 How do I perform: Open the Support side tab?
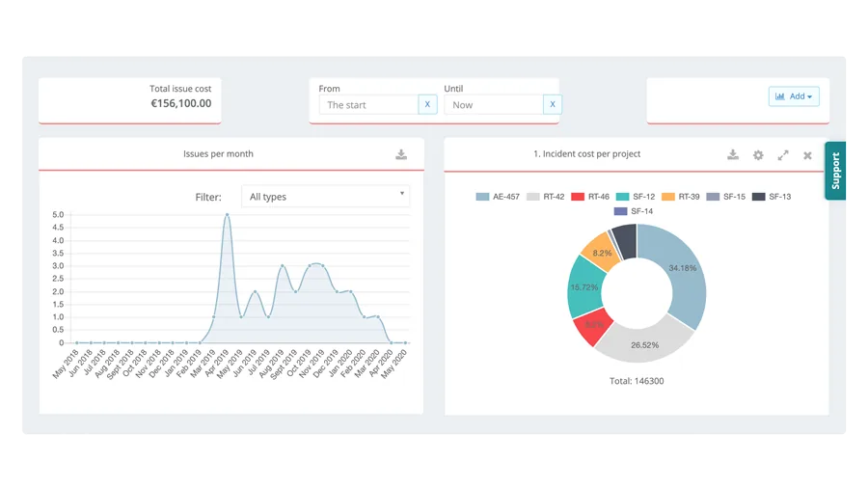click(835, 171)
